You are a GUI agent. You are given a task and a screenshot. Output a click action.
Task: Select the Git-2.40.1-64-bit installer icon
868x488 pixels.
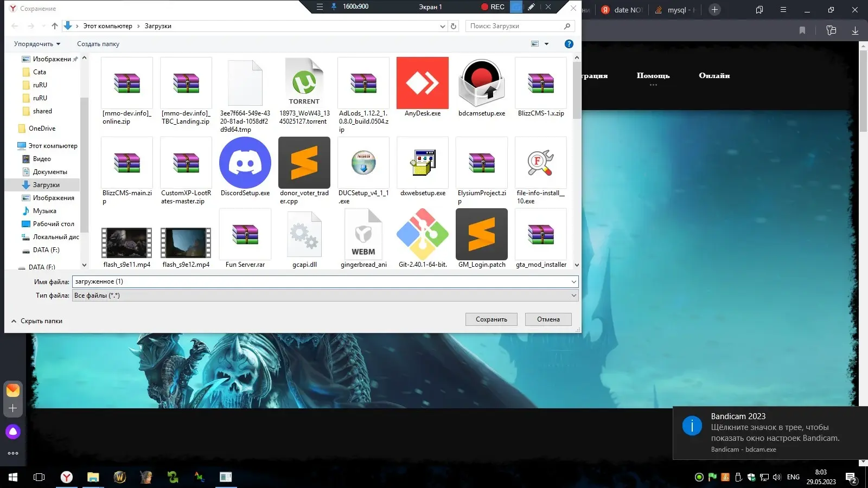pos(422,234)
